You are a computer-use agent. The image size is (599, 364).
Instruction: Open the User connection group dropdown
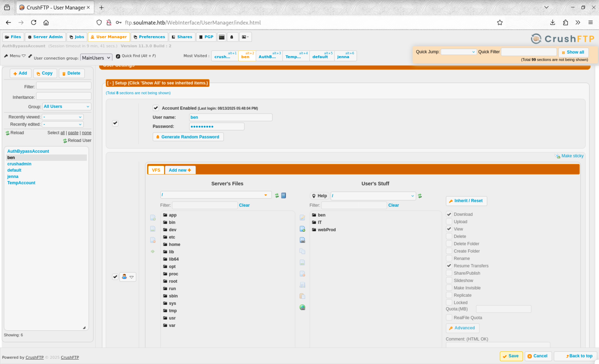(96, 58)
